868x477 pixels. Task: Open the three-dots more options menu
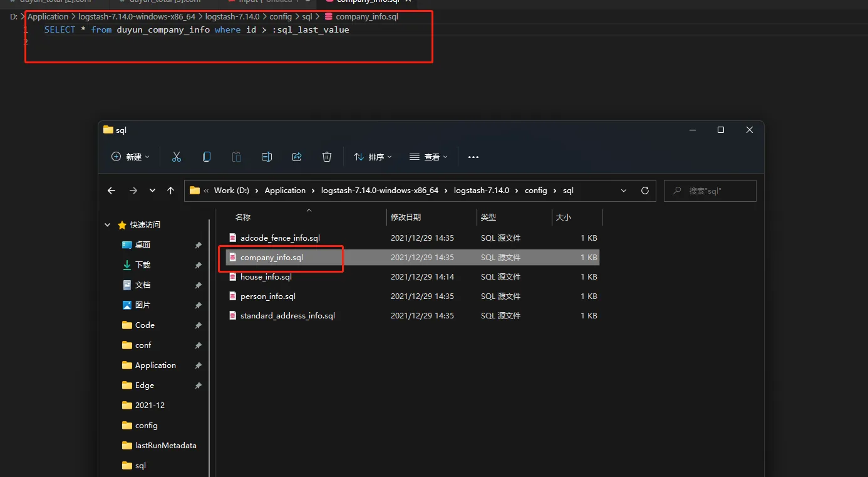pyautogui.click(x=473, y=157)
